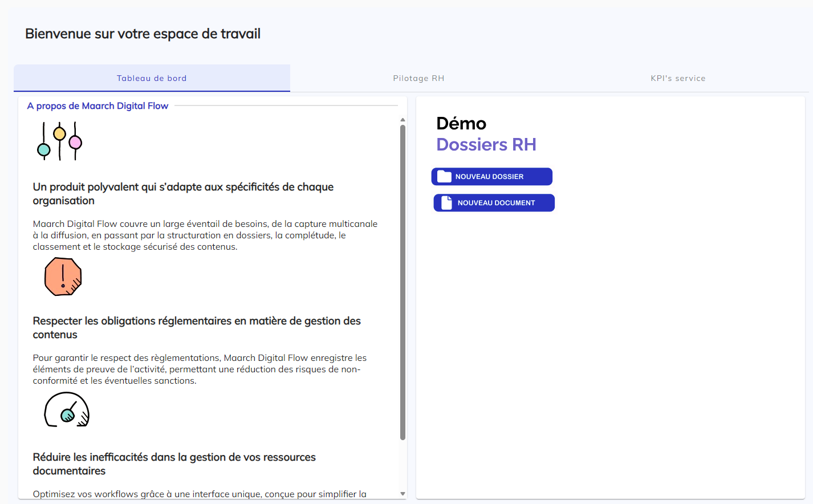Click the folder icon in Nouveau Dossier
Viewport: 813px width, 504px height.
444,177
